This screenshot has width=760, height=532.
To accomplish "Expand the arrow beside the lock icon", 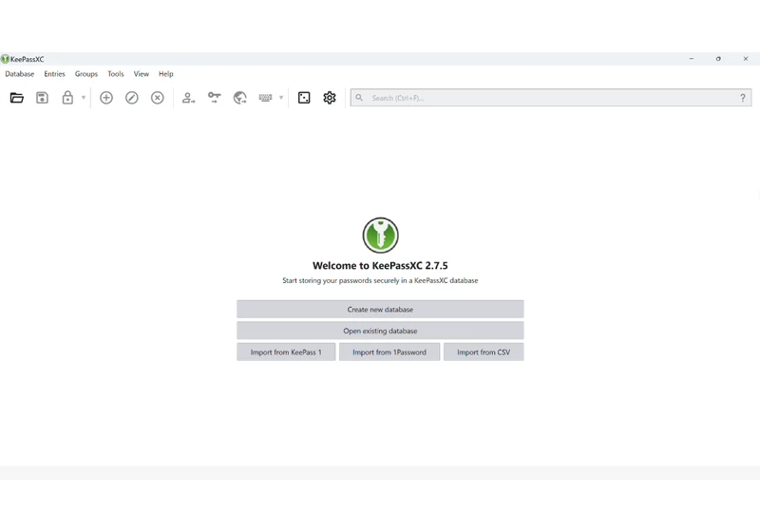I will (84, 98).
